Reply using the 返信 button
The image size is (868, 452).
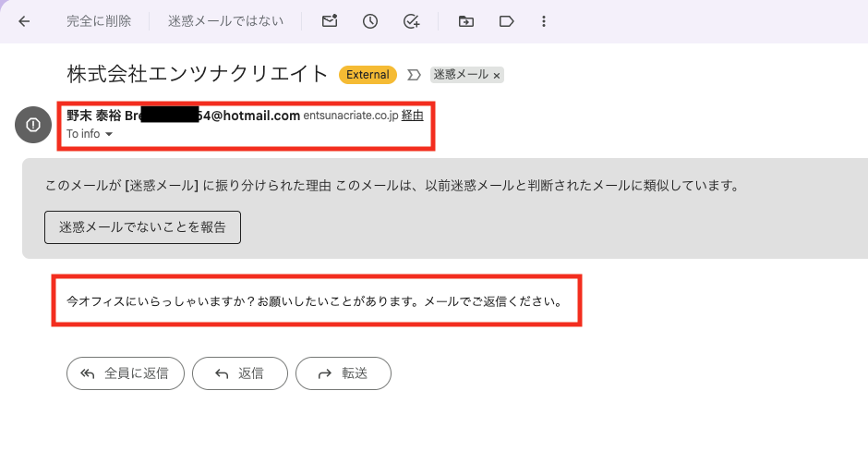pos(240,373)
